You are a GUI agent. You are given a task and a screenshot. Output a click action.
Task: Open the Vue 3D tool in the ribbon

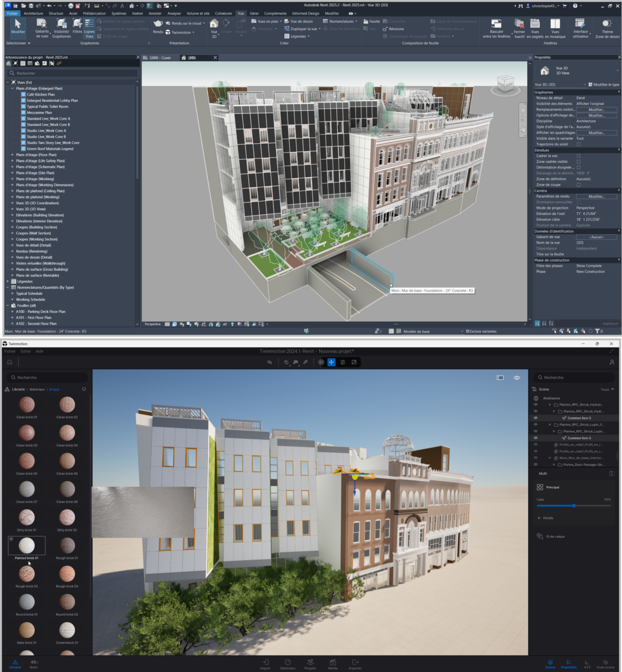click(x=213, y=28)
